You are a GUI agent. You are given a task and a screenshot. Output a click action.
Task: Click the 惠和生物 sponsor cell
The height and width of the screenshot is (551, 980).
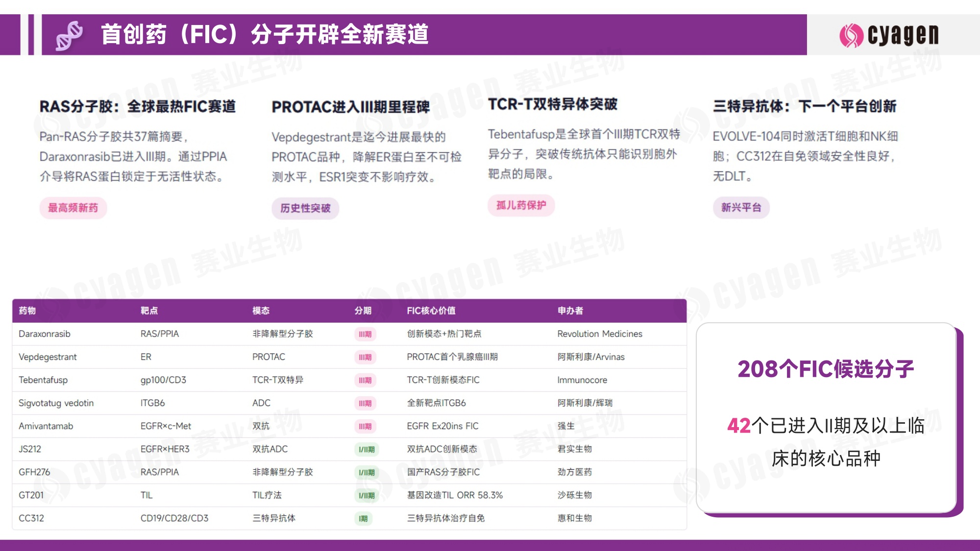(575, 518)
